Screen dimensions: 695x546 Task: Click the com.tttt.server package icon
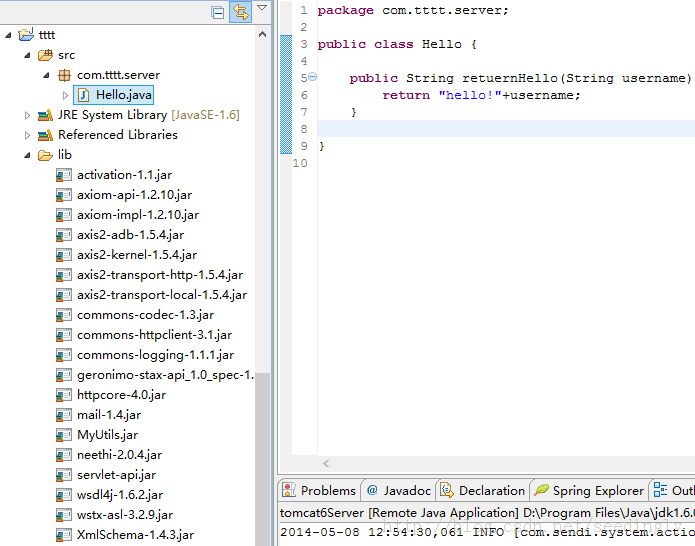click(x=64, y=75)
